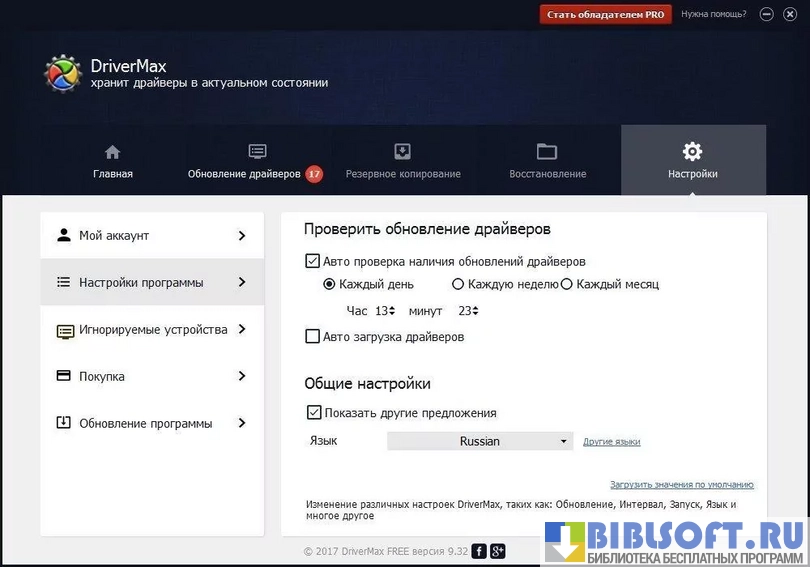Open the Google Plus icon
Viewport: 810px width, 567px height.
497,551
